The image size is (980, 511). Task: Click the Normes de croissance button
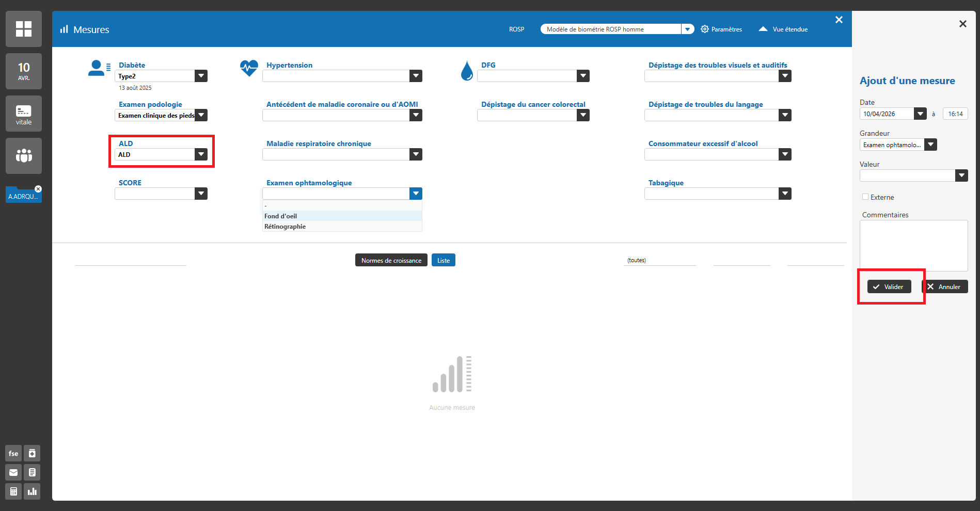click(391, 260)
